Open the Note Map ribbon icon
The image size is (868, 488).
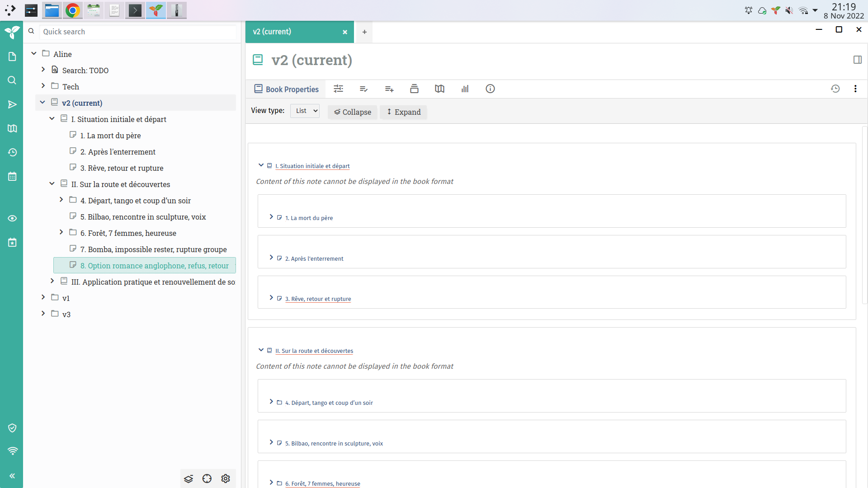click(439, 89)
